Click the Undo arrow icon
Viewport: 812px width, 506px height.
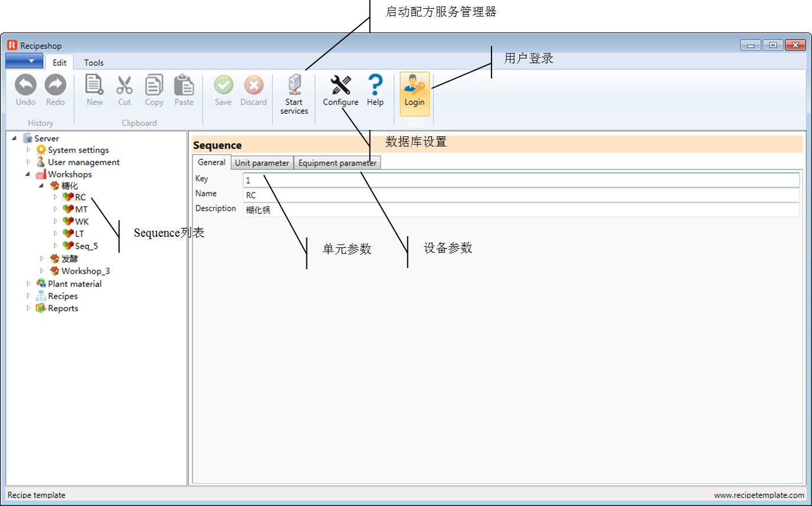coord(25,85)
